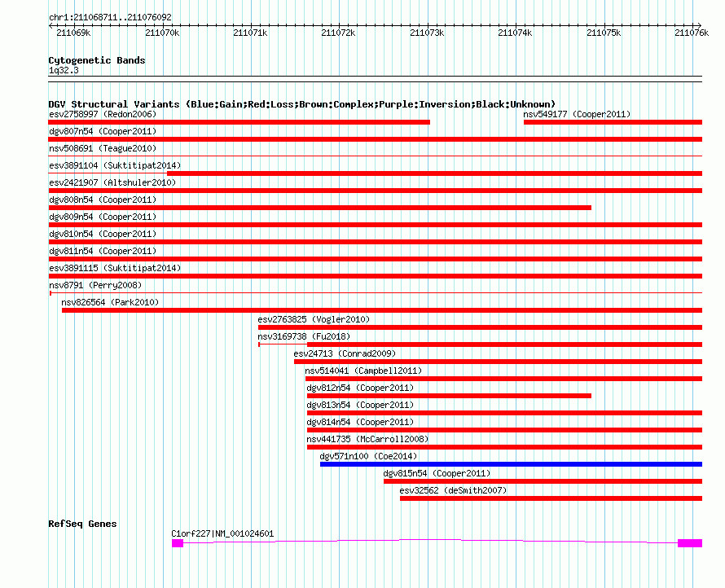Click the ruler's left arrowhead
The height and width of the screenshot is (588, 725).
(51, 26)
